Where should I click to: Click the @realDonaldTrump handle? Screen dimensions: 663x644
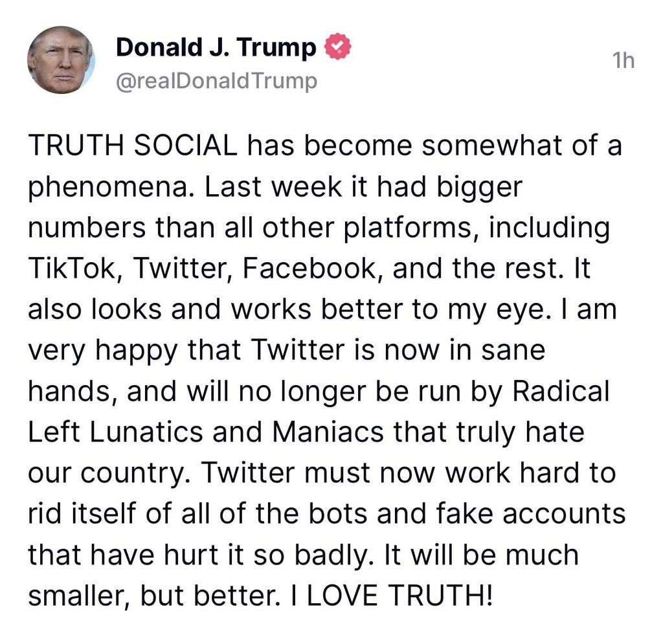[216, 82]
